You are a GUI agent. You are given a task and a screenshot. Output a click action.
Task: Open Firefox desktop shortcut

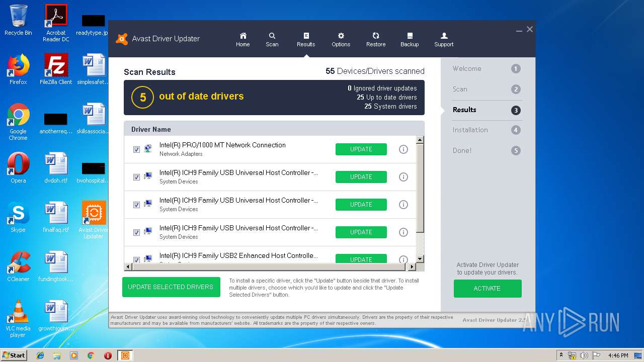point(18,69)
